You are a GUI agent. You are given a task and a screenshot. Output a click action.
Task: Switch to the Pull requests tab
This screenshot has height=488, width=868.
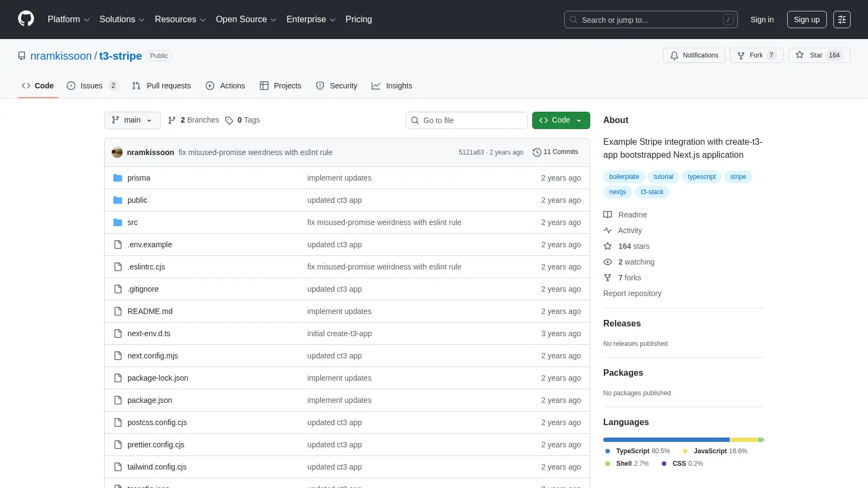(162, 86)
